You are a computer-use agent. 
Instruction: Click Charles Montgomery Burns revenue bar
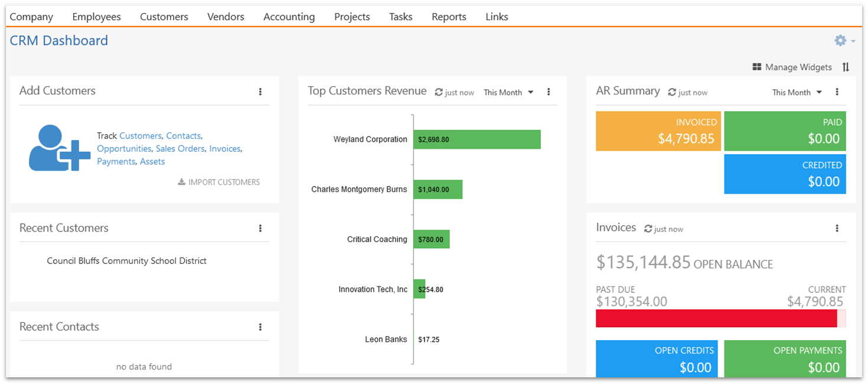[438, 190]
